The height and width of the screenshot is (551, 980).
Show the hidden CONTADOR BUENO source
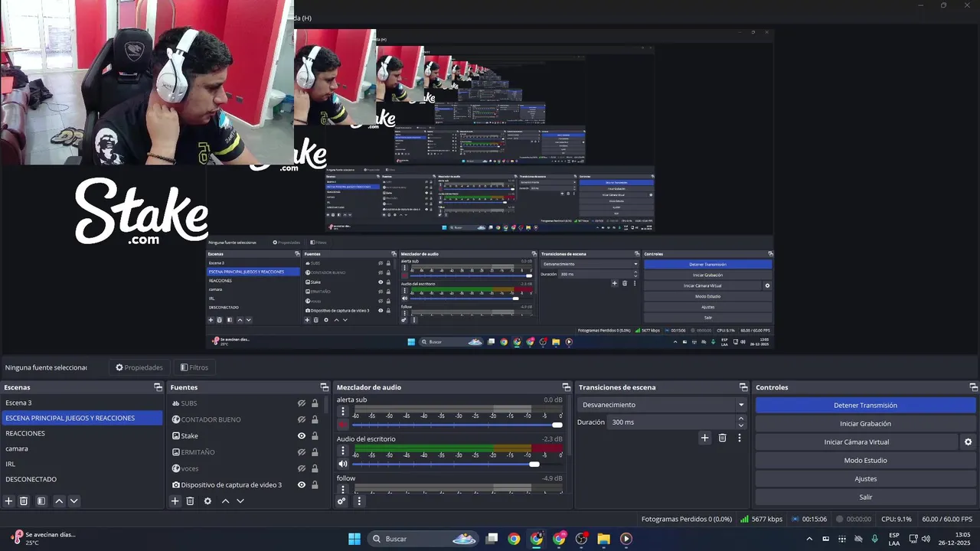coord(302,419)
